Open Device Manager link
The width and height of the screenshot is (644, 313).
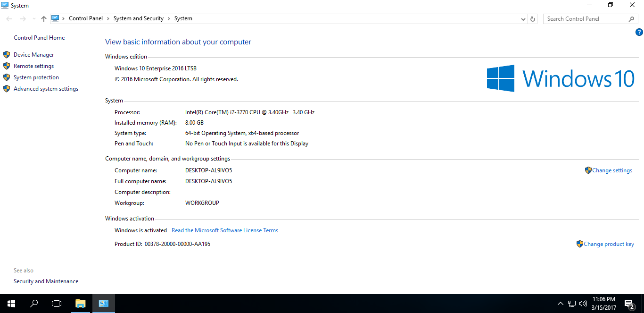point(34,55)
